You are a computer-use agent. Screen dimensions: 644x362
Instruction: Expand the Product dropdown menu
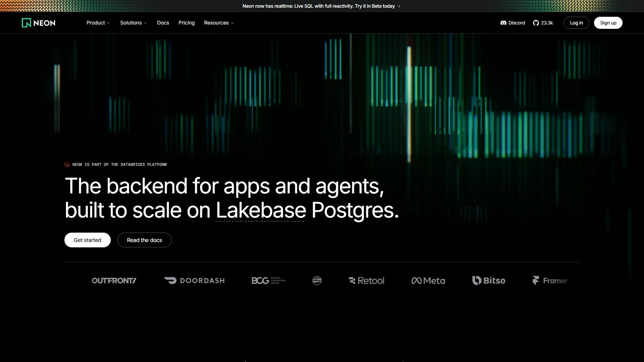[98, 23]
